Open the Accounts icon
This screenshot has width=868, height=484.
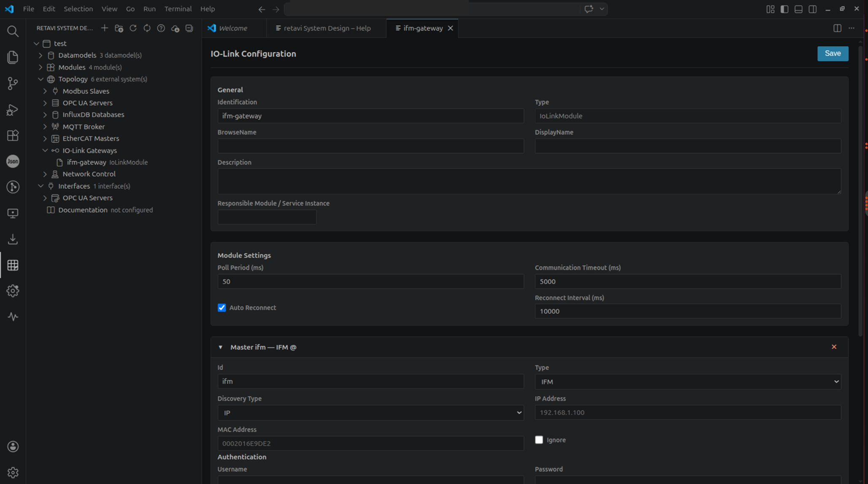click(13, 446)
